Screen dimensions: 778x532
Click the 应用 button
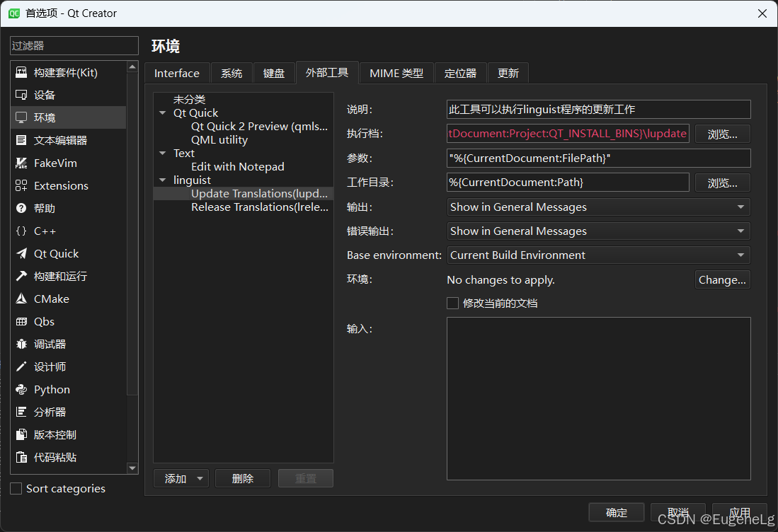click(740, 512)
